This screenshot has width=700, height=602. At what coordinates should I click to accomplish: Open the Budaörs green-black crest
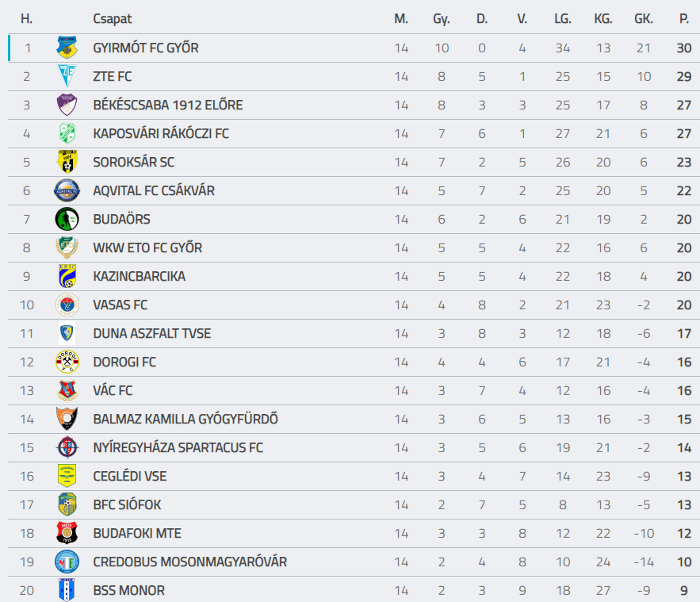pyautogui.click(x=67, y=219)
